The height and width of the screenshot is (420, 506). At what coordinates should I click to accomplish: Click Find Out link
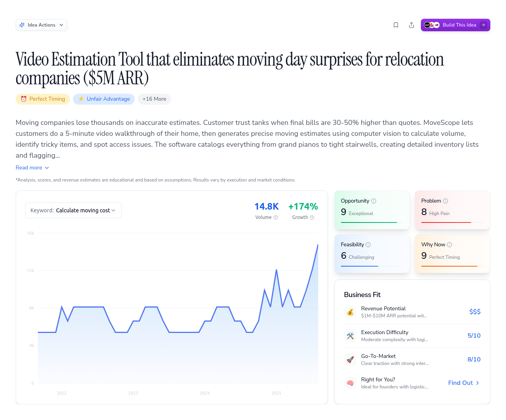(464, 383)
